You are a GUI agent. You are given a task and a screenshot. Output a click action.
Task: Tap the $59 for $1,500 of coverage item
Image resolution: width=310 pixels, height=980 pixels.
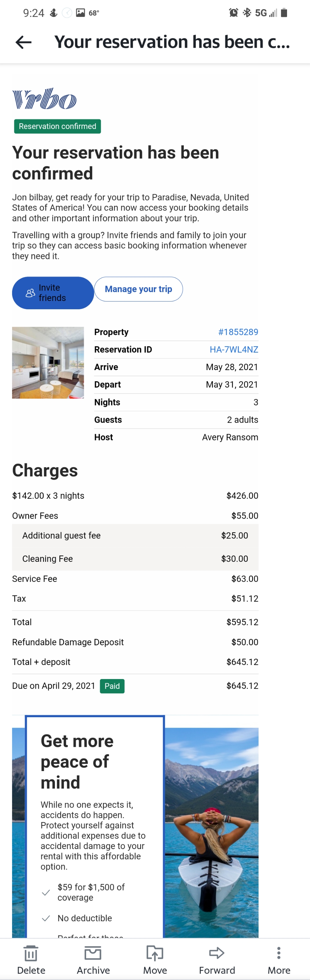click(x=91, y=892)
